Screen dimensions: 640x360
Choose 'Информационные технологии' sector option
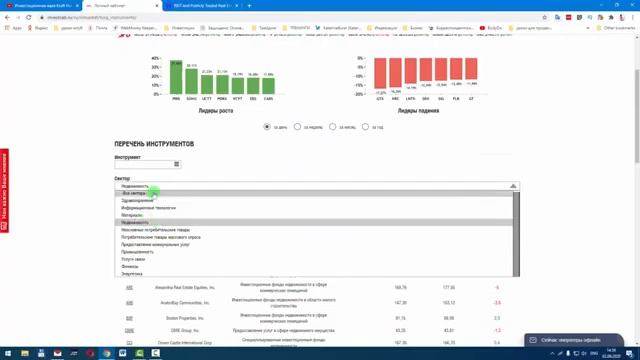[x=313, y=208]
